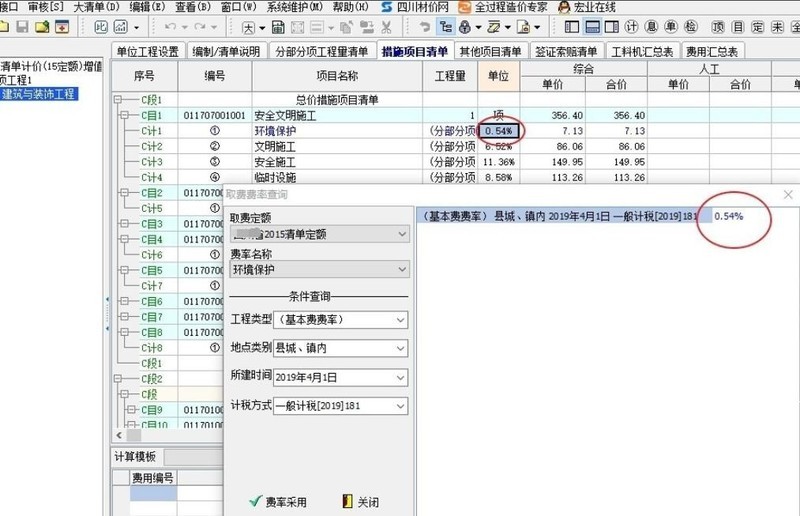This screenshot has width=800, height=516.
Task: Click the 比 compare toolbar icon
Action: pos(101,27)
